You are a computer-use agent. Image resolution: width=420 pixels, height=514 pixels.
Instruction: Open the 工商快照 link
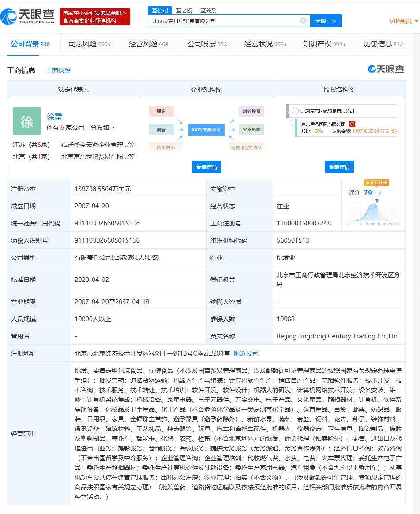coord(58,71)
